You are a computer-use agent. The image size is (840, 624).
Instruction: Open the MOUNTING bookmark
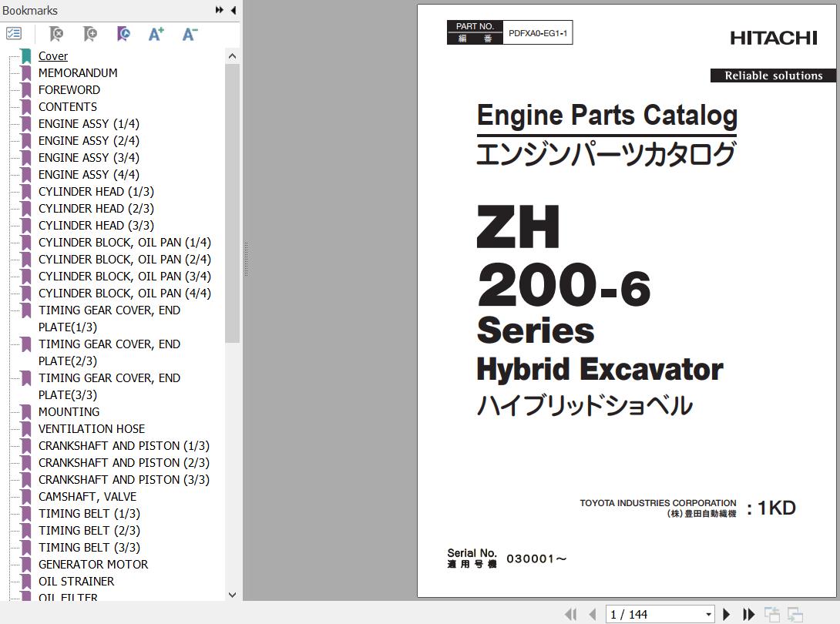tap(69, 412)
